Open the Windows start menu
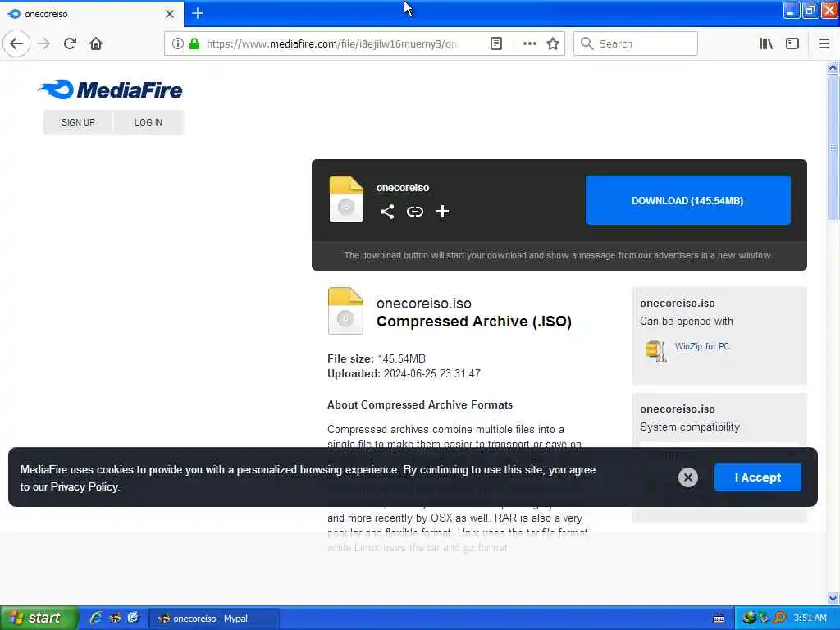 pyautogui.click(x=39, y=619)
